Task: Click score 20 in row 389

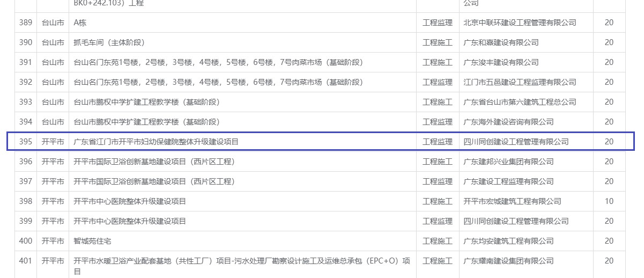Action: coord(609,23)
